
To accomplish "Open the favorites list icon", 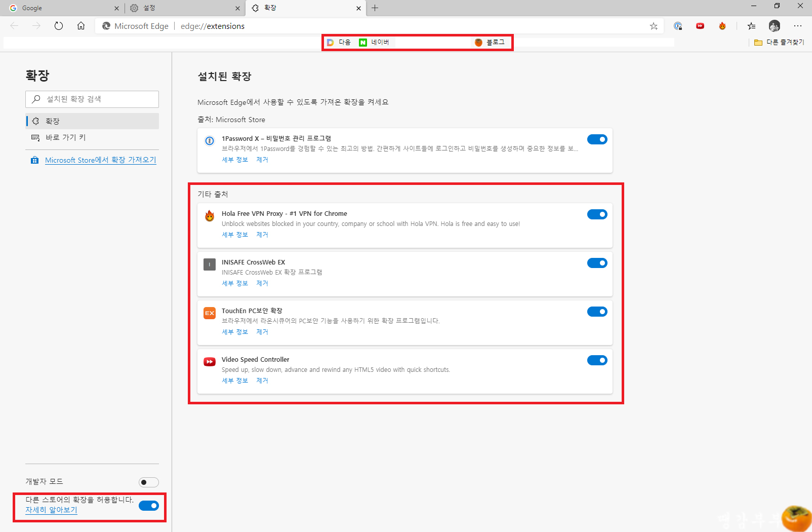I will coord(752,26).
